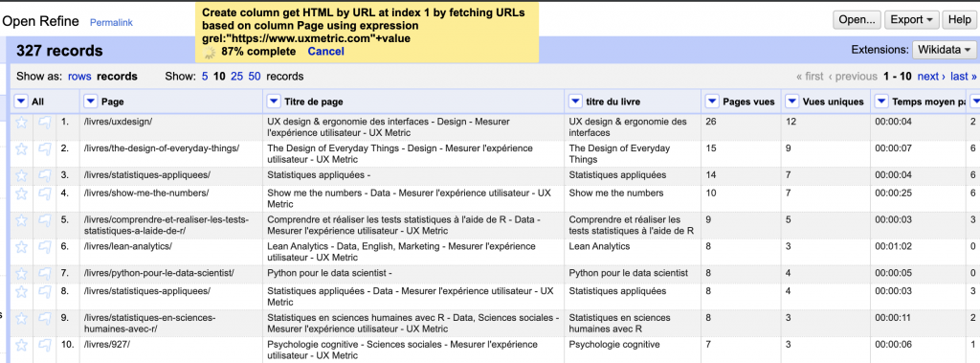Open the Titre de page column menu
This screenshot has height=363, width=980.
pos(274,102)
